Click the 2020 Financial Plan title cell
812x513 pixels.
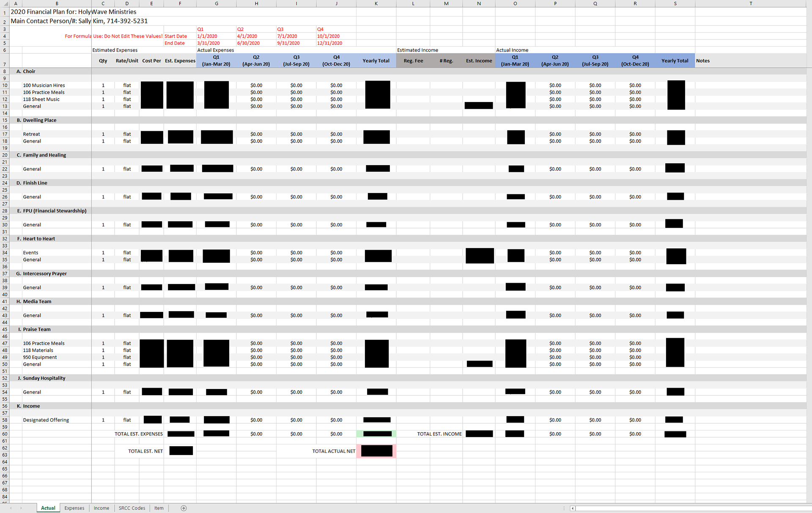tap(74, 12)
